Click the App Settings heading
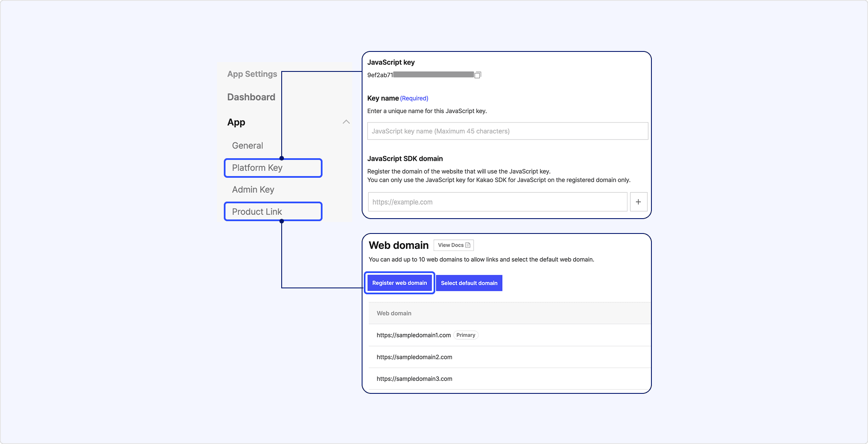868x444 pixels. (252, 74)
